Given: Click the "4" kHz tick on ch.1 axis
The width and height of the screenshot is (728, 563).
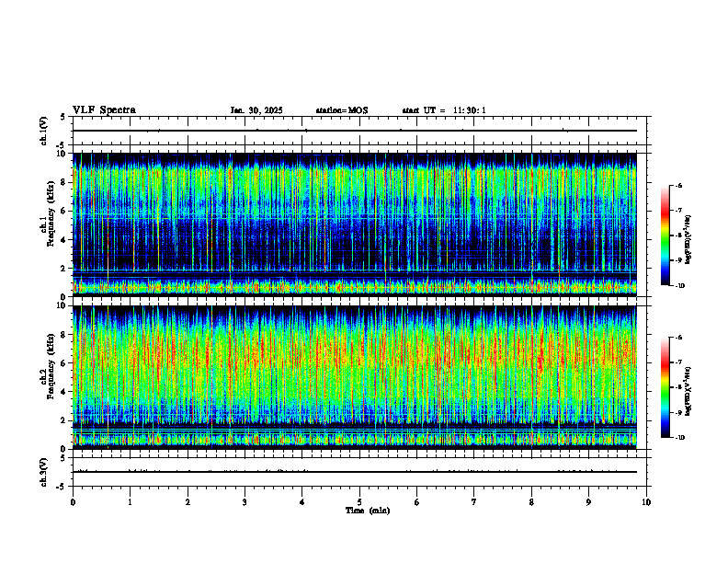Looking at the screenshot, I should point(64,240).
